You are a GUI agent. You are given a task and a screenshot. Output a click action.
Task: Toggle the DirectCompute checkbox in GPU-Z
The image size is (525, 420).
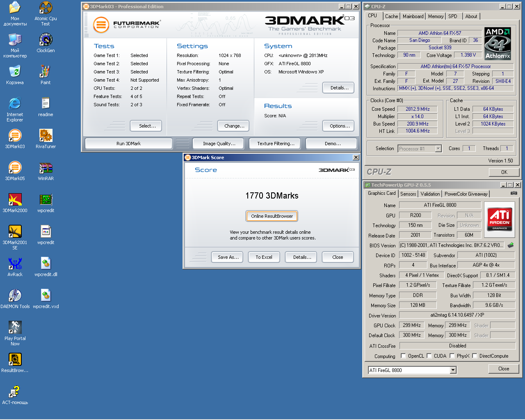pos(475,356)
